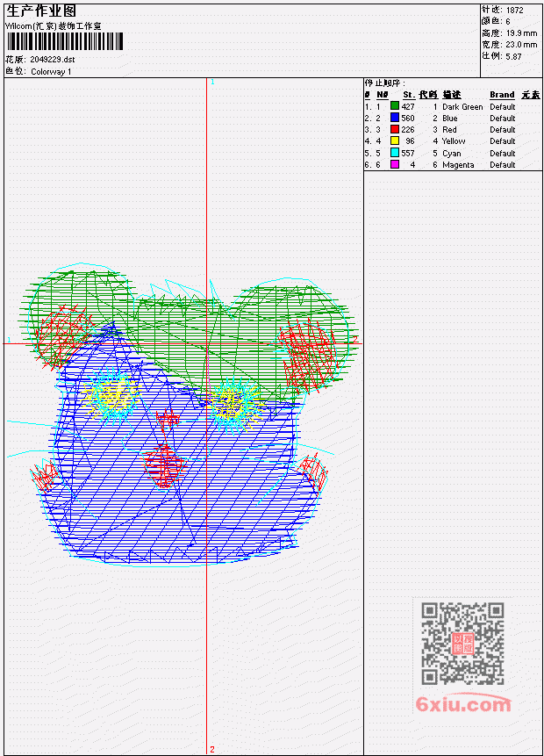Select the Wilcom studio name text
The height and width of the screenshot is (756, 544).
54,26
